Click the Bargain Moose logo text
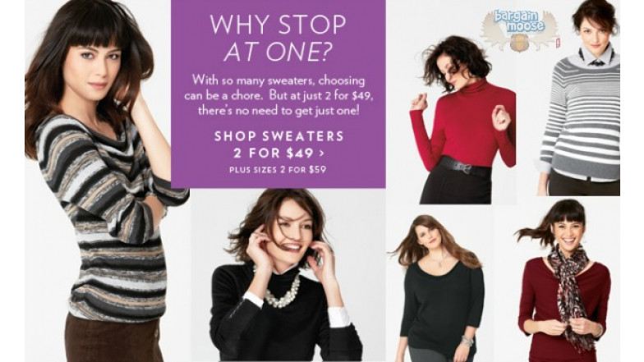 click(519, 21)
